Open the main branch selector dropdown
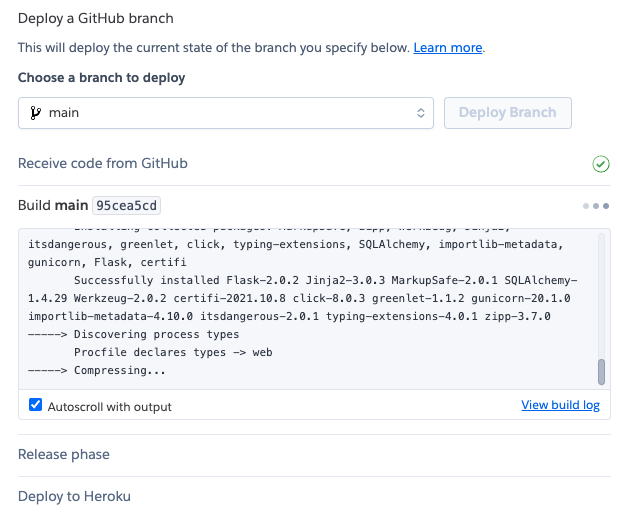The image size is (618, 518). click(x=225, y=113)
